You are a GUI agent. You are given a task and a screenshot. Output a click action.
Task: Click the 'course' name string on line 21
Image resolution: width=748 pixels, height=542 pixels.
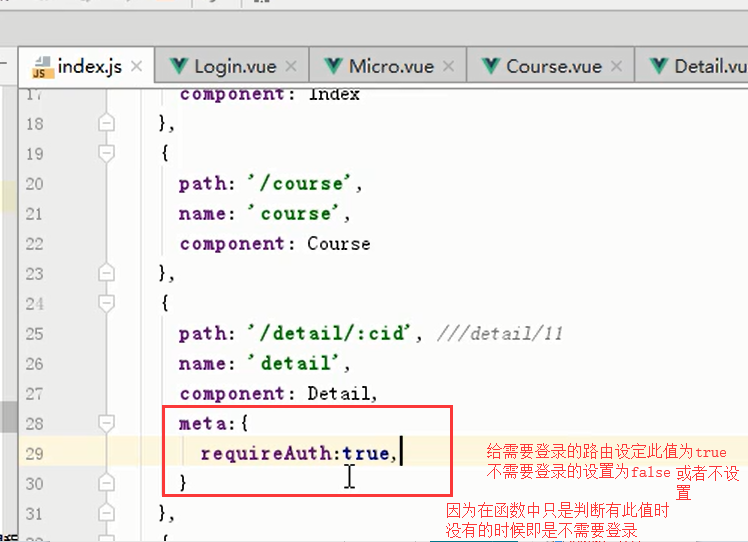point(293,213)
